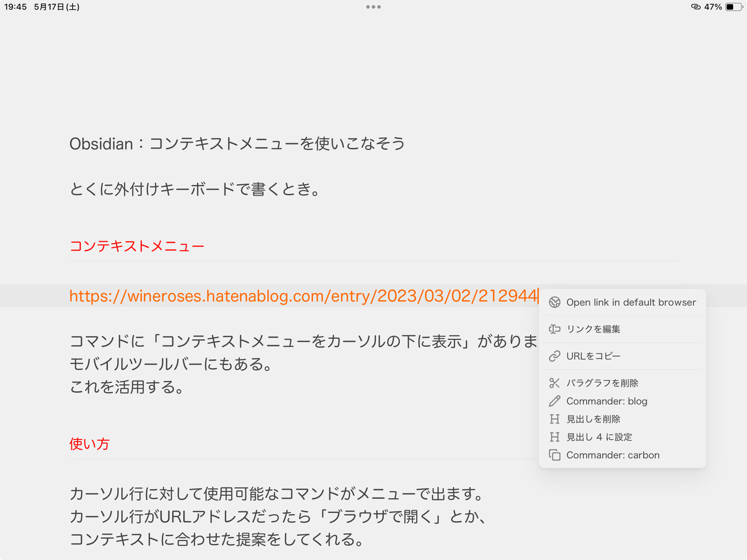Click the 使い方 red heading

click(x=90, y=444)
